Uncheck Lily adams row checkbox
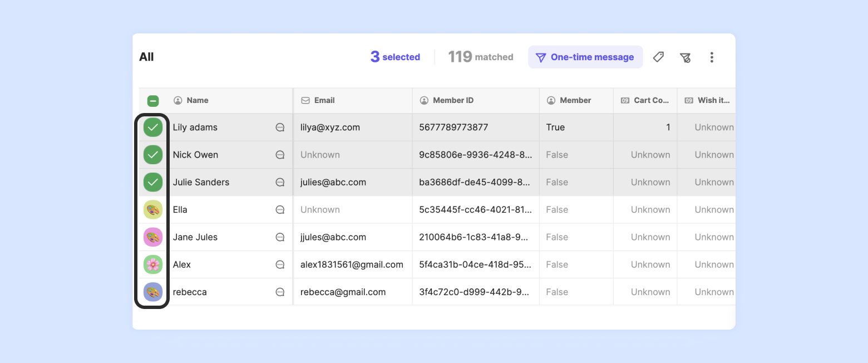This screenshot has width=868, height=363. [x=153, y=127]
